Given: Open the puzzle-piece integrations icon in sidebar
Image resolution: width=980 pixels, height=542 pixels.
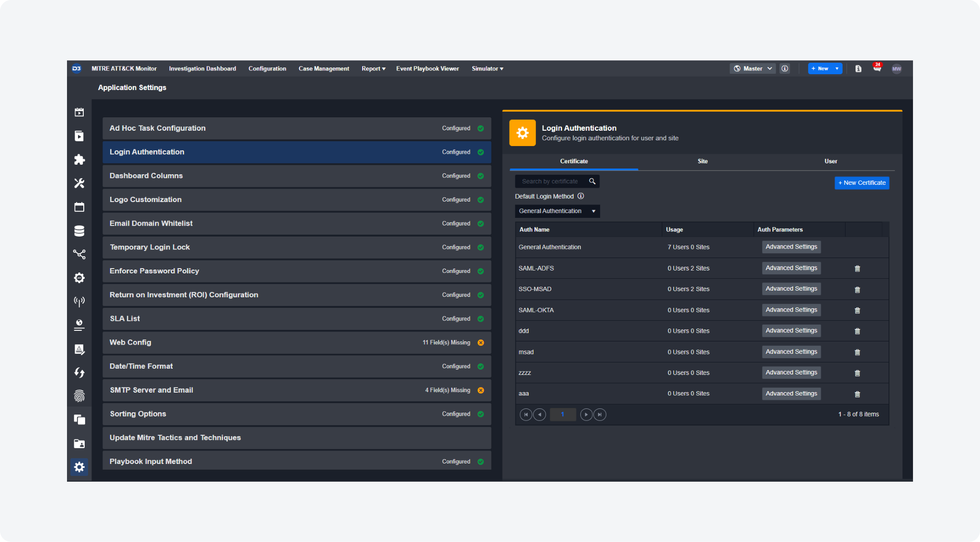Looking at the screenshot, I should 79,159.
